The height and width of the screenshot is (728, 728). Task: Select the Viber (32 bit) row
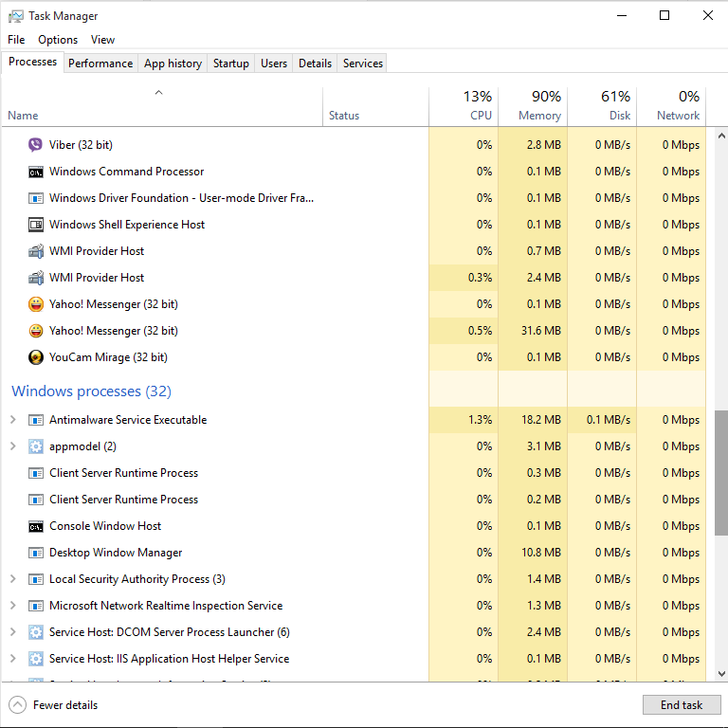tap(354, 145)
